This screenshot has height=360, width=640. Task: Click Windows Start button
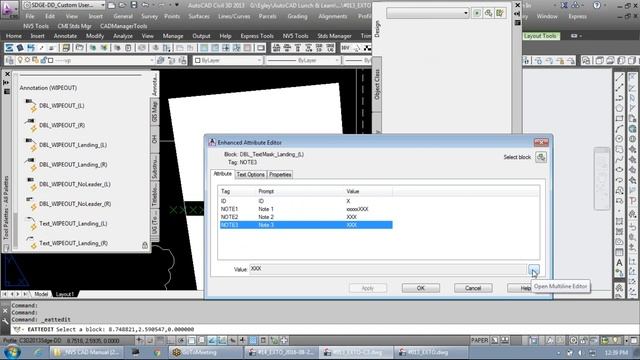pyautogui.click(x=11, y=352)
